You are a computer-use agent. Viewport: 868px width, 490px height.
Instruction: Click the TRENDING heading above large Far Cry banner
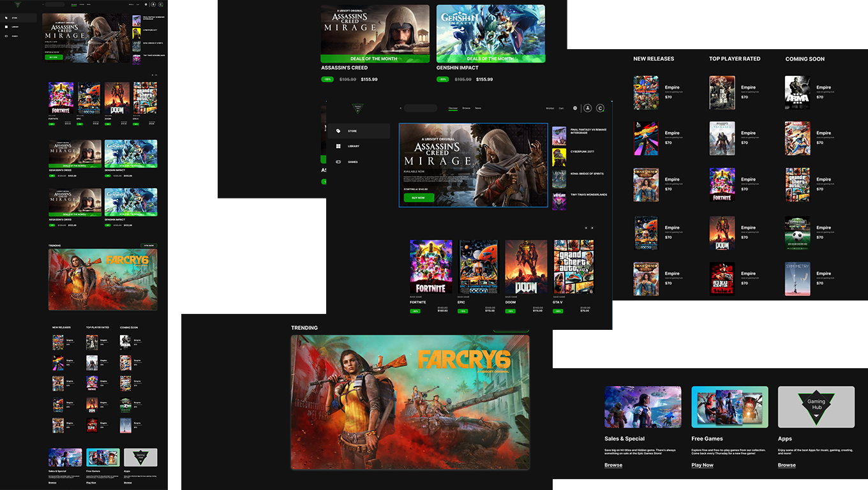[304, 328]
